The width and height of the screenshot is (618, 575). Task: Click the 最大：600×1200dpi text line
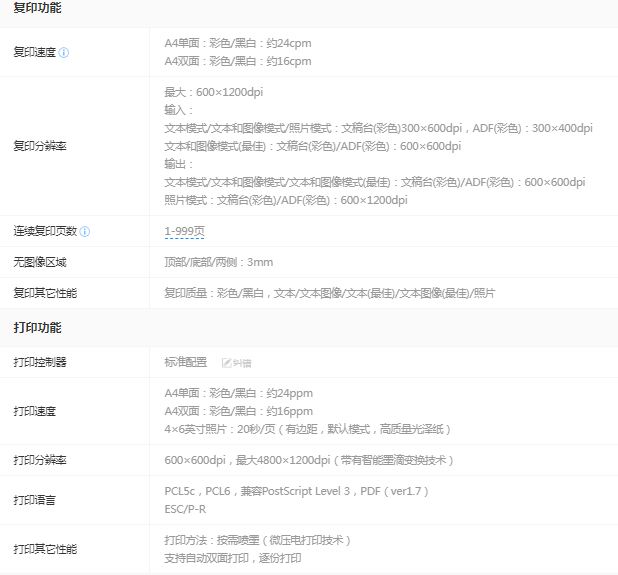point(214,92)
